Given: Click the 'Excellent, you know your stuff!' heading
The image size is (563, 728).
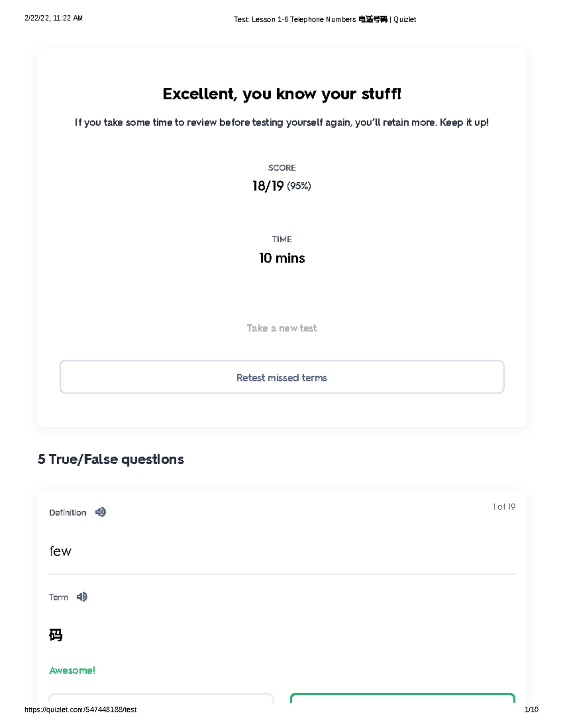Looking at the screenshot, I should (x=281, y=94).
